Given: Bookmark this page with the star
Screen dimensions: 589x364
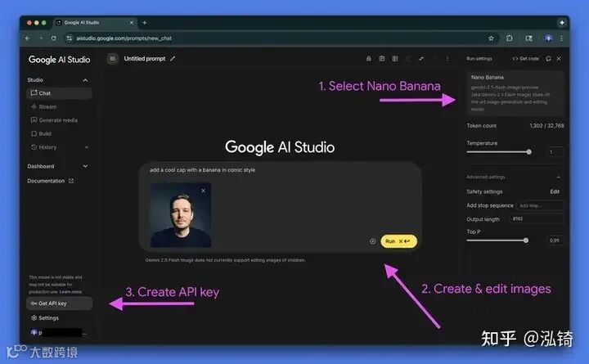Looking at the screenshot, I should [x=491, y=38].
